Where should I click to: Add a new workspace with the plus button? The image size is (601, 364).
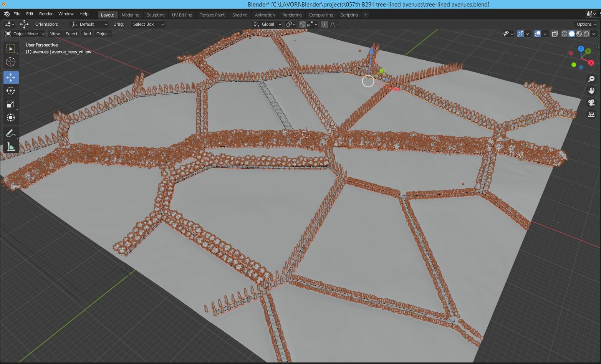[x=365, y=15]
